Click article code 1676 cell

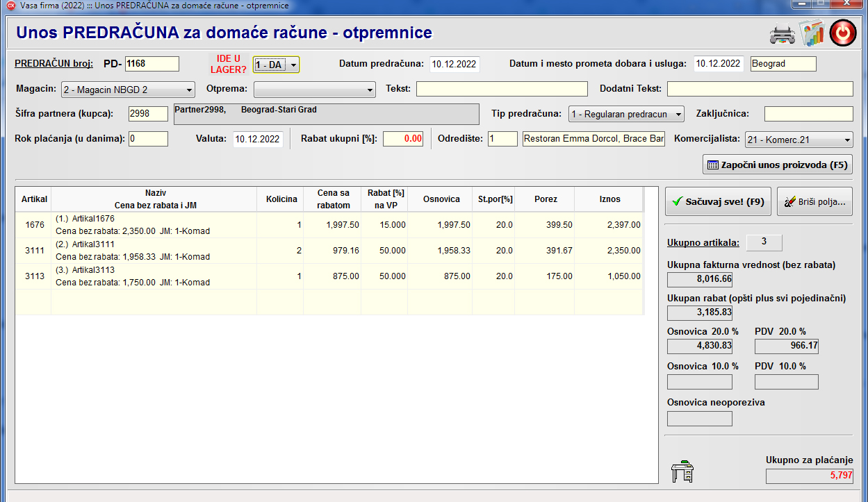coord(35,225)
